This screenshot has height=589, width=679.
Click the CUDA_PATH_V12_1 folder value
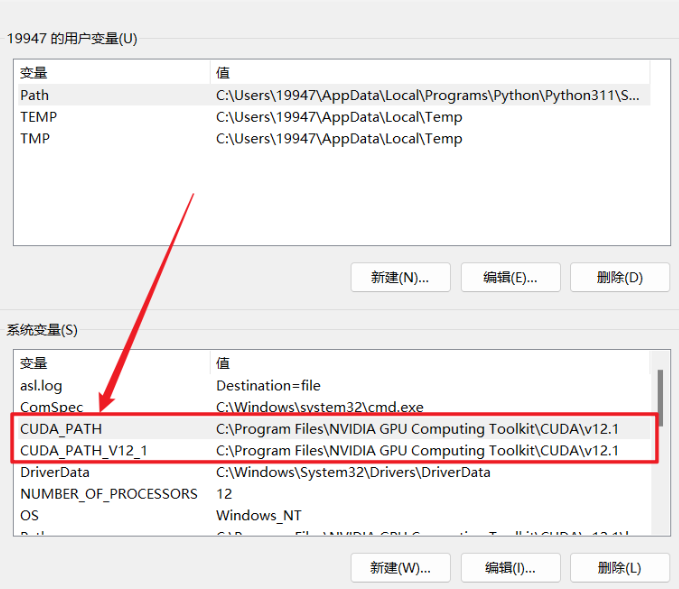[417, 450]
